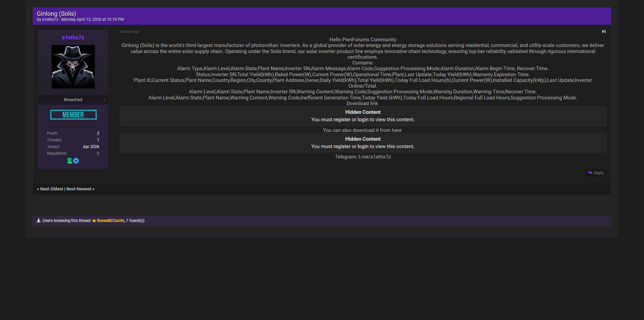Click author name in the purple thread header
Screen dimensions: 644x320
pyautogui.click(x=50, y=19)
